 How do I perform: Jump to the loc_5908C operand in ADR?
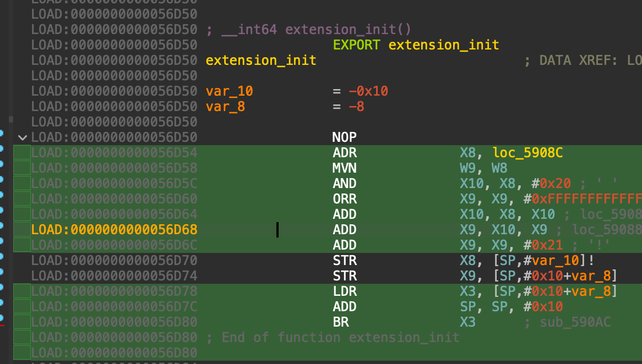coord(527,153)
